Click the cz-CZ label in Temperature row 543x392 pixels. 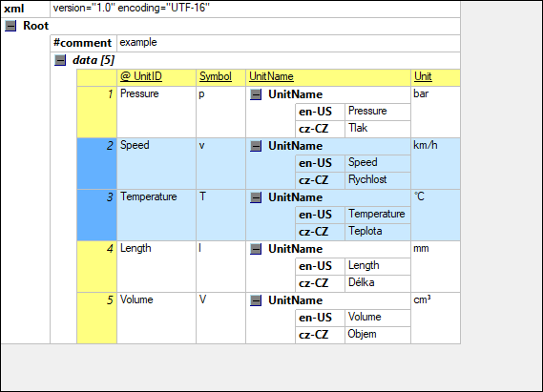[x=320, y=232]
